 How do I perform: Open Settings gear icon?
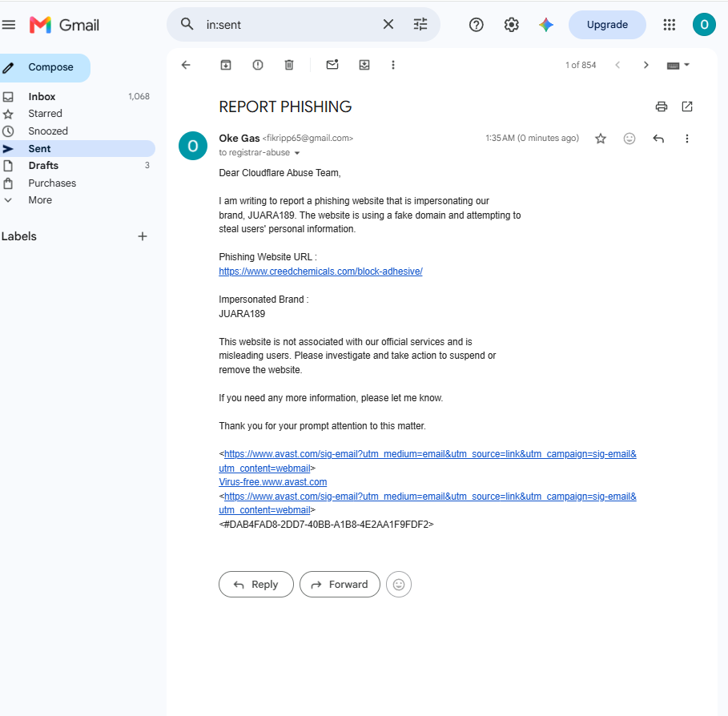[x=511, y=25]
